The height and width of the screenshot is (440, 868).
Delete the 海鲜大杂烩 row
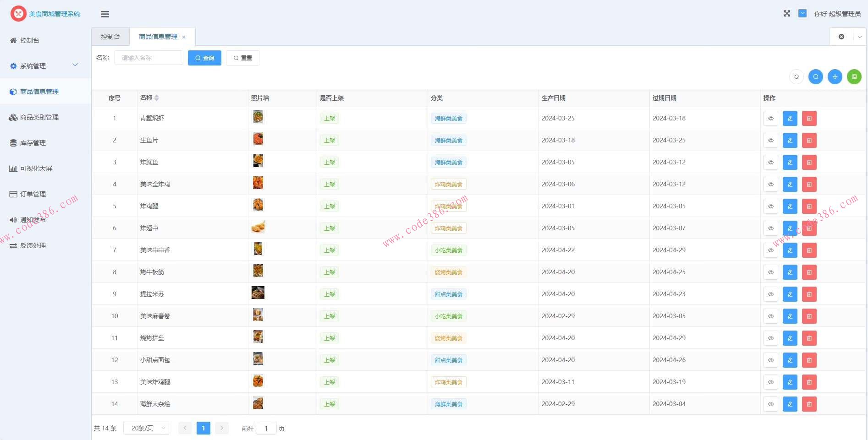(x=809, y=404)
